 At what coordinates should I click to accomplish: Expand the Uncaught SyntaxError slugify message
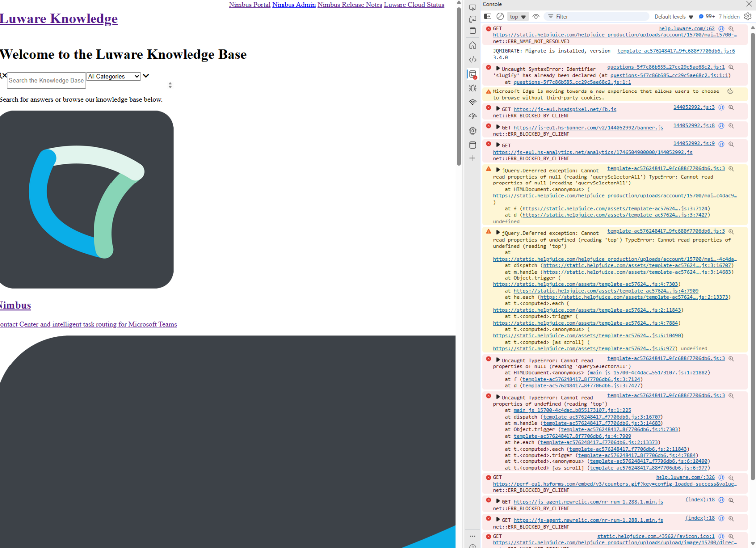pos(498,68)
